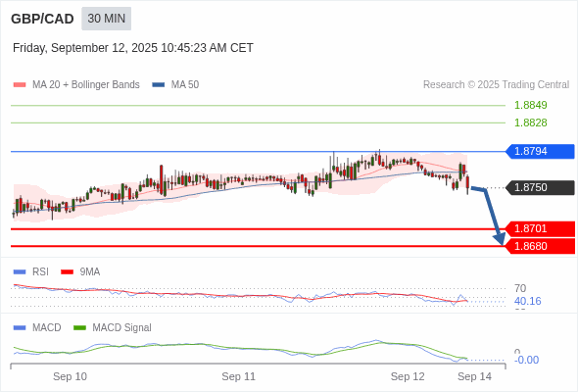Click the 'MACD' legend label

point(46,328)
